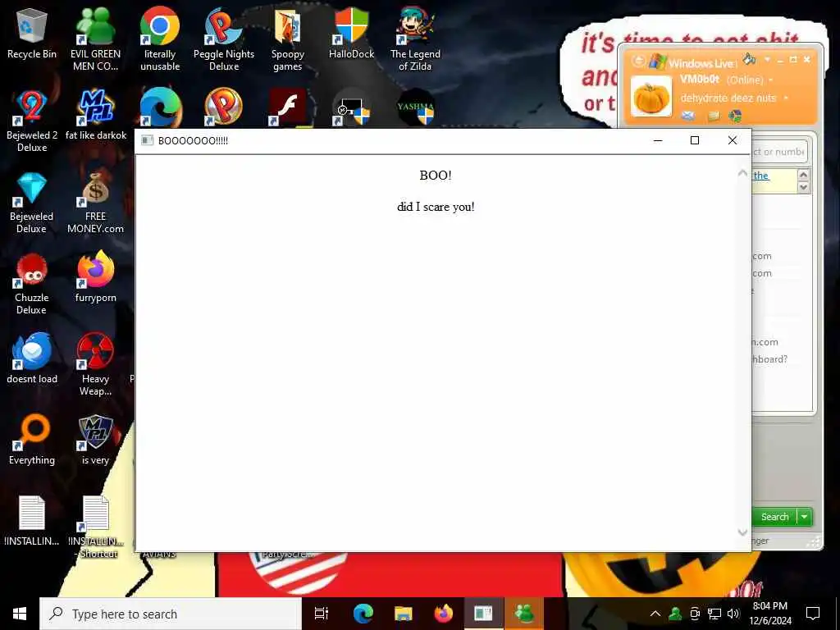Follow the 'the' link in Messenger banner
The image size is (840, 630).
[x=760, y=176]
